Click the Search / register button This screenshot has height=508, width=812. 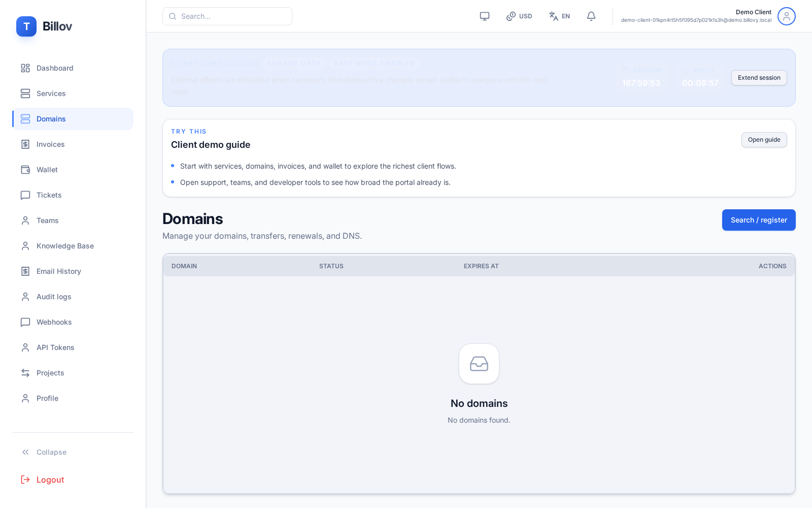[x=758, y=220]
